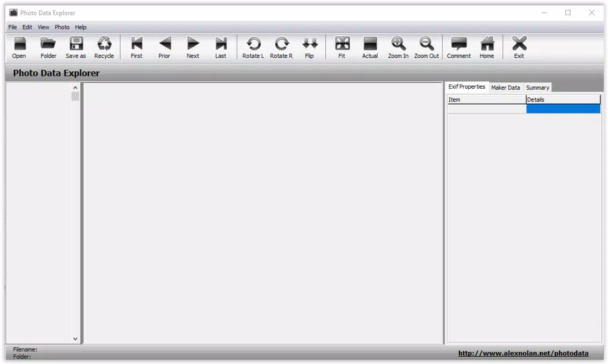The height and width of the screenshot is (364, 608).
Task: Open the Photo menu
Action: pyautogui.click(x=62, y=27)
